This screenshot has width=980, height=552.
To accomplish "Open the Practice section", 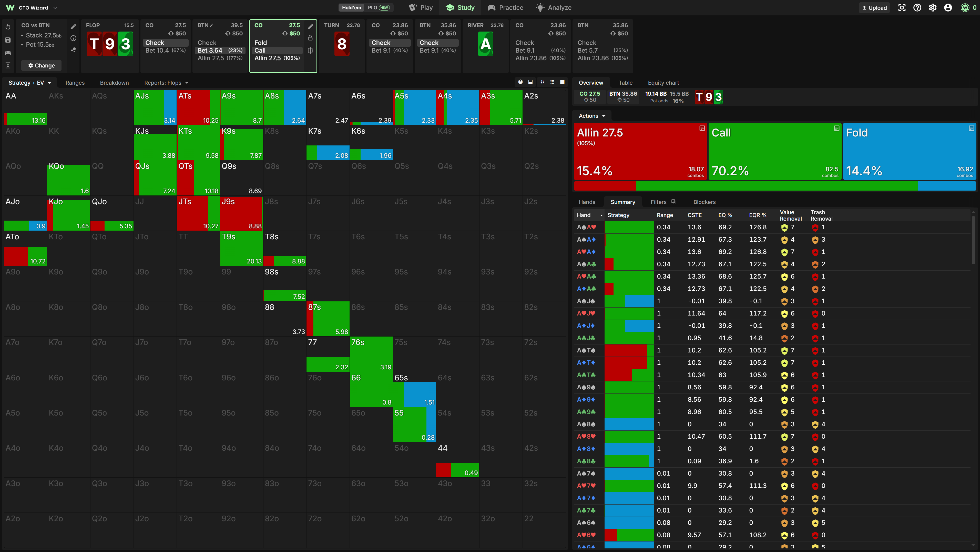I will (505, 8).
